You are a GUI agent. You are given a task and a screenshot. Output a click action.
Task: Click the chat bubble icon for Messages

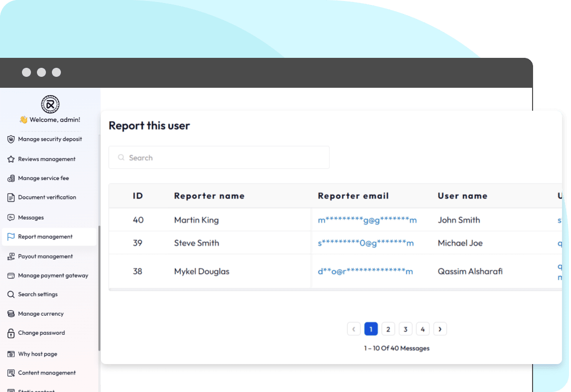click(x=11, y=217)
